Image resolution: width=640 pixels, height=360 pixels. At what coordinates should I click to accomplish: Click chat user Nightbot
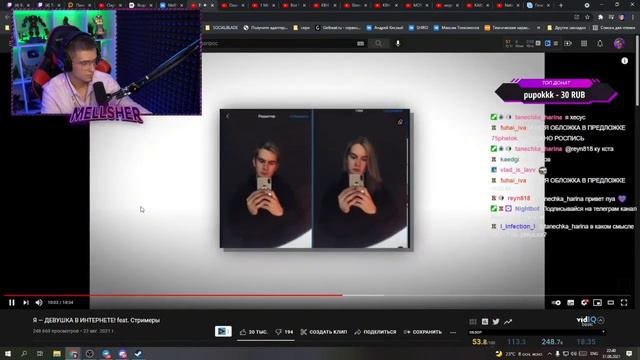click(x=527, y=209)
